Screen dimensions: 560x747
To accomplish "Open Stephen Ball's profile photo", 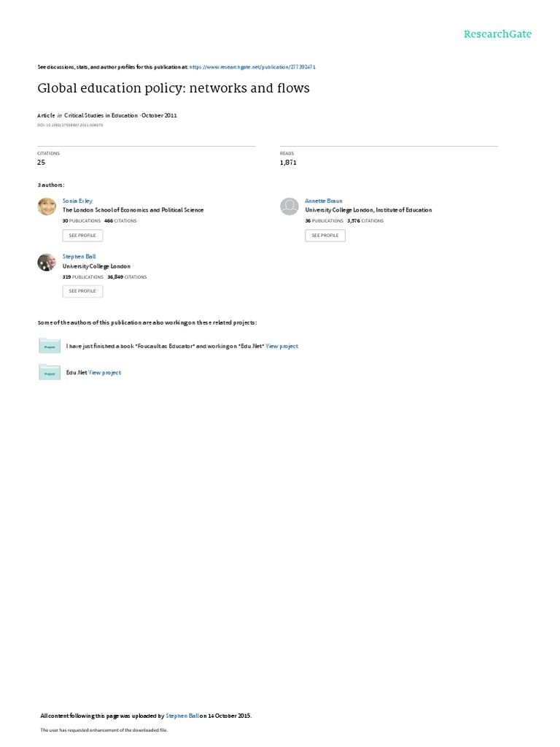I will coord(47,262).
